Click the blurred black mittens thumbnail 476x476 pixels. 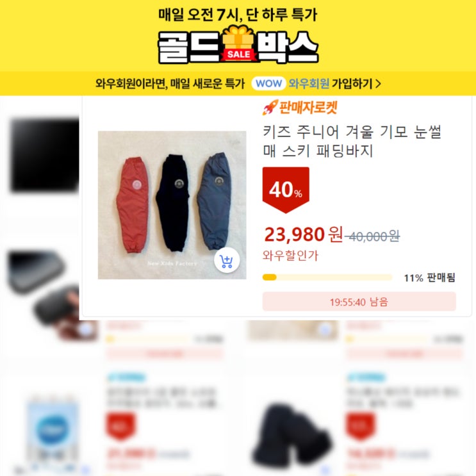(291, 436)
